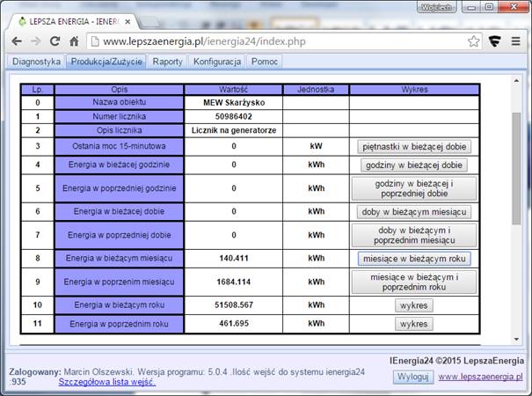Click the value '140.411'

coord(233,259)
